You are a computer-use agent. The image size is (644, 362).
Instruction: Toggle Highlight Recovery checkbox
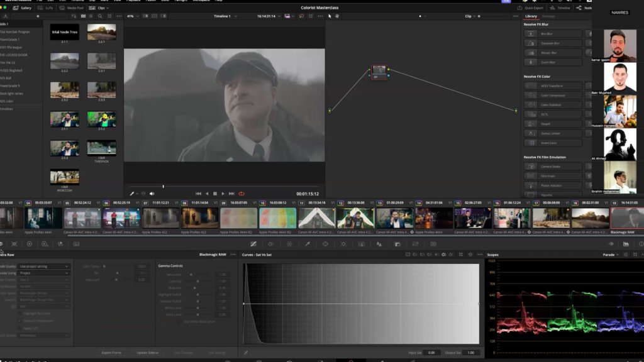(x=19, y=314)
